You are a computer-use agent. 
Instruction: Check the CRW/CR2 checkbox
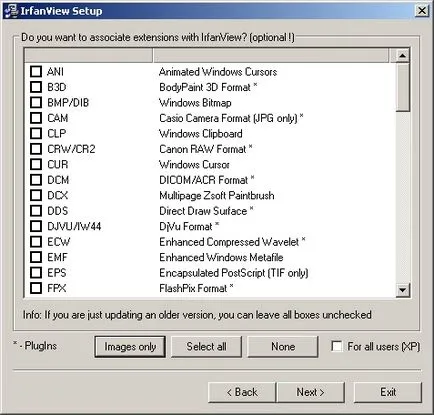[36, 149]
